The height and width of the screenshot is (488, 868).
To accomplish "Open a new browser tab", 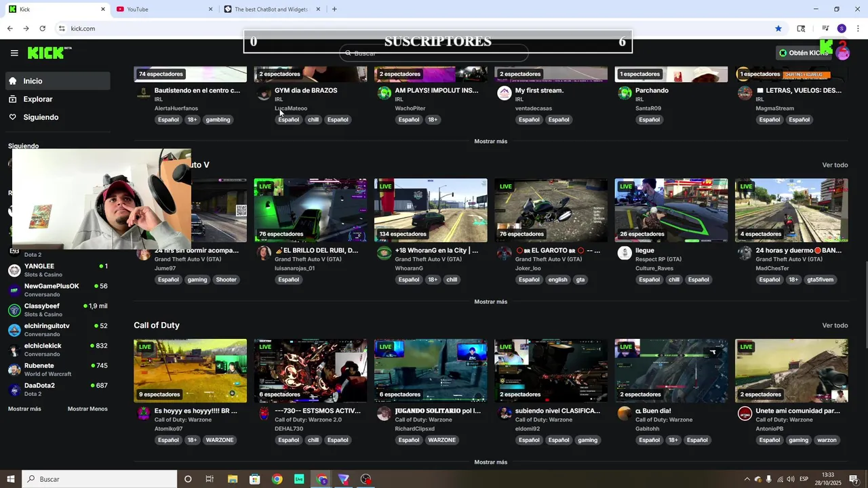I will (x=334, y=9).
